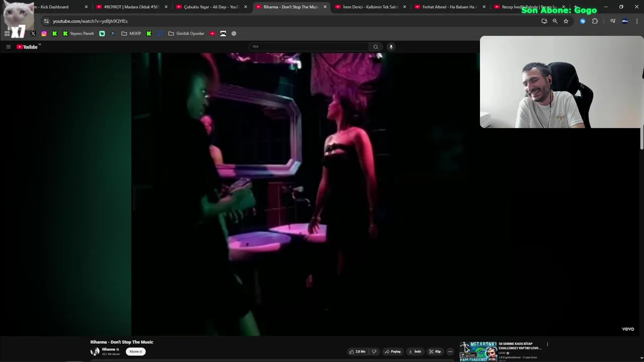The width and height of the screenshot is (644, 362).
Task: Click the video title Rihanna - Don't Stop The Music
Action: pos(122,342)
